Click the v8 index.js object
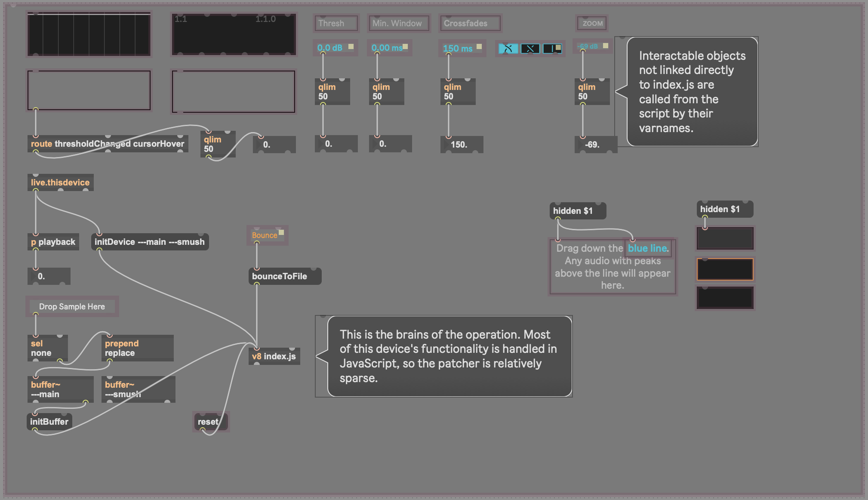 coord(274,356)
